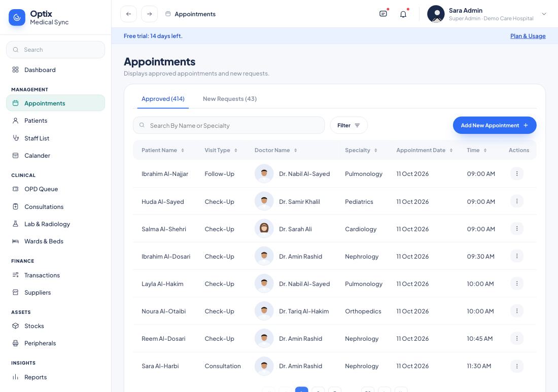Sort by Doctor Name column arrows
This screenshot has height=392, width=558.
295,151
